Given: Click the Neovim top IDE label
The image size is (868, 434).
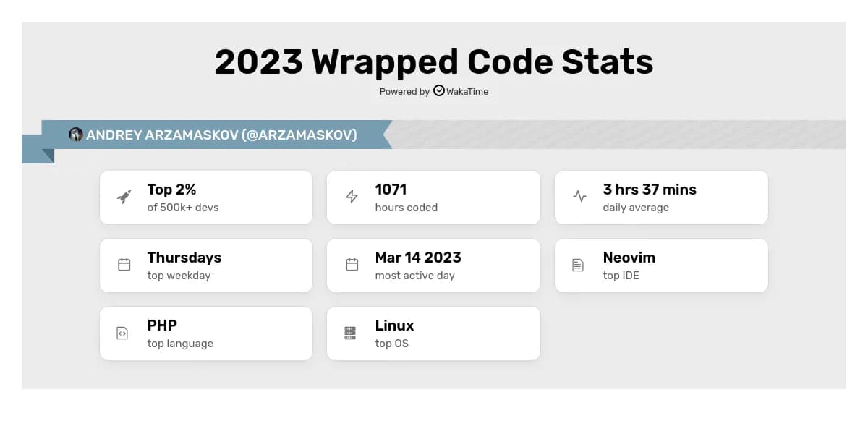Looking at the screenshot, I should tap(629, 265).
